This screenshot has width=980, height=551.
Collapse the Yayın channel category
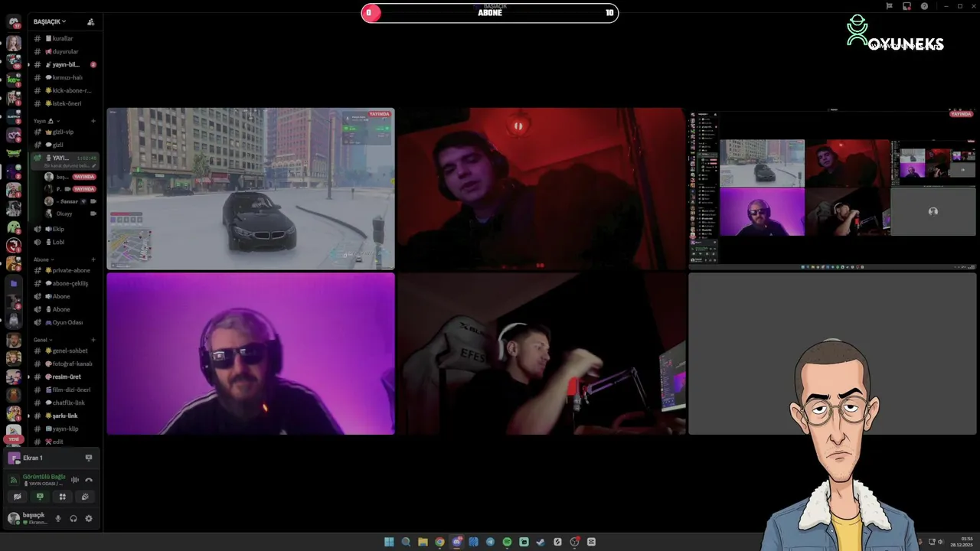pos(45,121)
